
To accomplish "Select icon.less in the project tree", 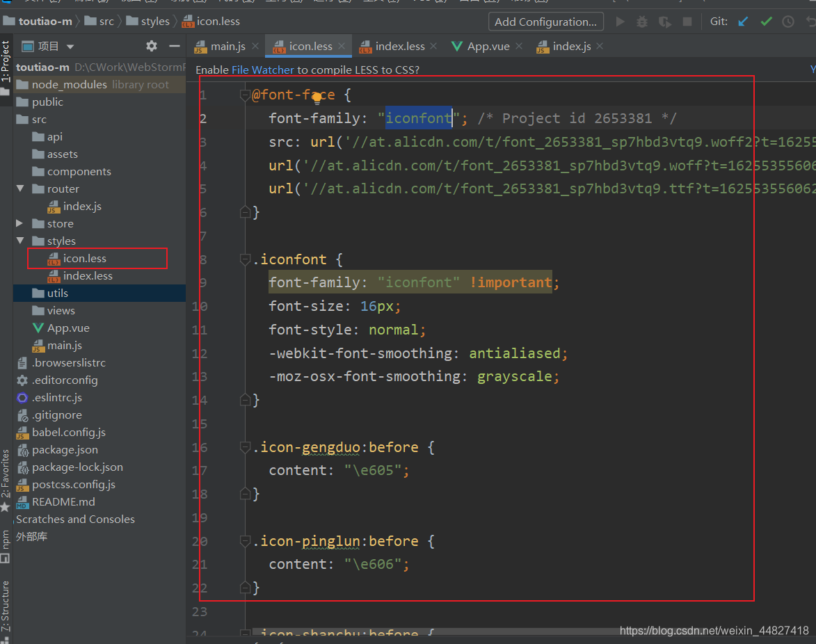I will point(99,259).
